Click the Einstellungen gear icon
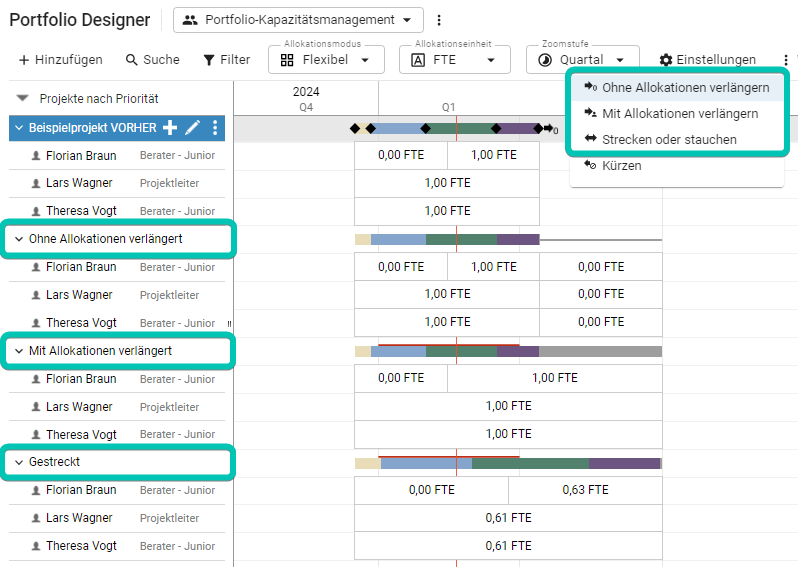798x567 pixels. click(666, 60)
